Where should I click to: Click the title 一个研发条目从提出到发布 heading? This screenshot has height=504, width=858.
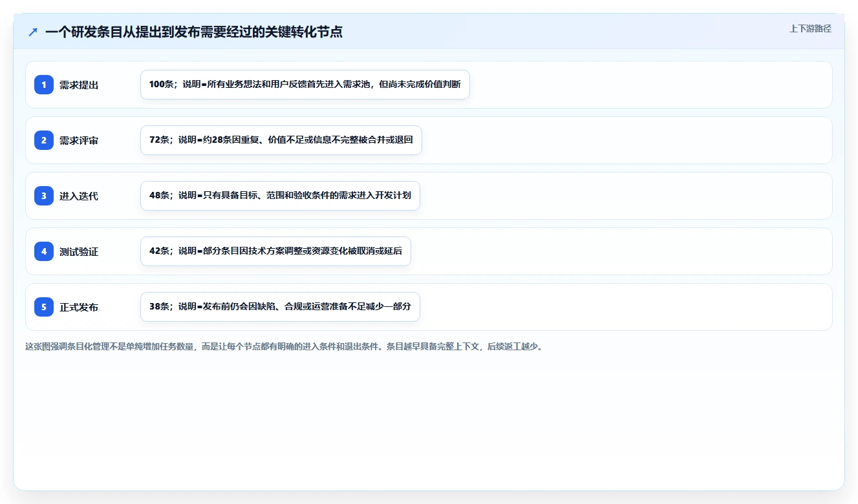pos(194,32)
